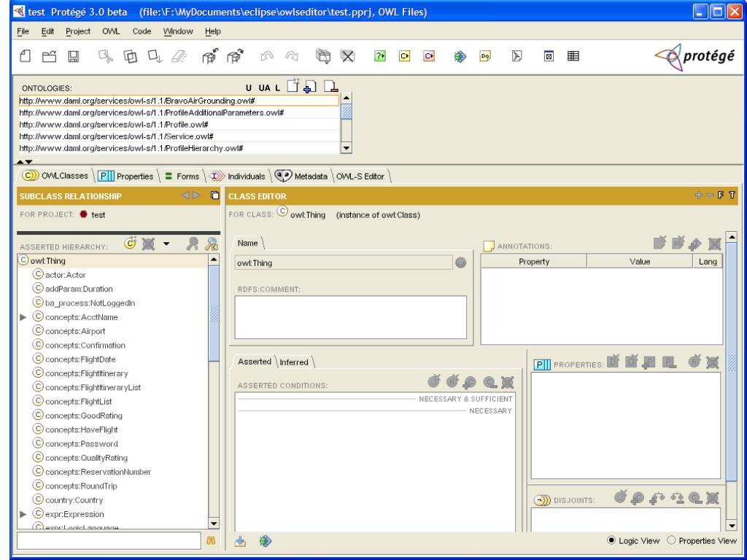Click the ontologies list scrollbar thumb
747x560 pixels.
347,112
